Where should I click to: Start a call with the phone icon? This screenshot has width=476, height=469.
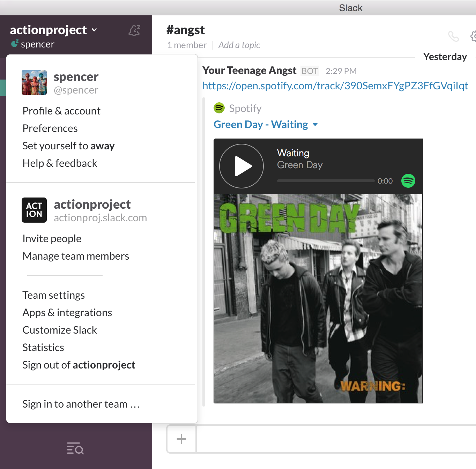[453, 36]
